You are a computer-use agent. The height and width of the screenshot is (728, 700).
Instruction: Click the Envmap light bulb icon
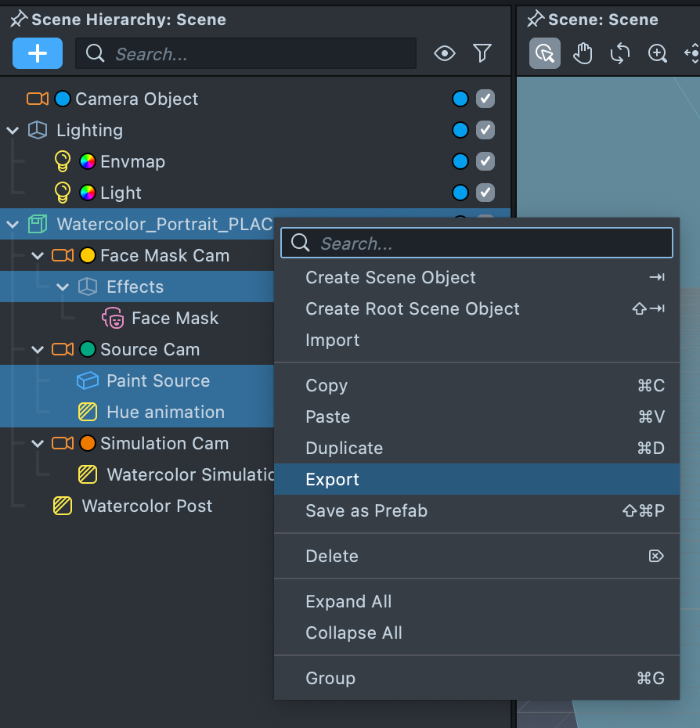pos(63,161)
